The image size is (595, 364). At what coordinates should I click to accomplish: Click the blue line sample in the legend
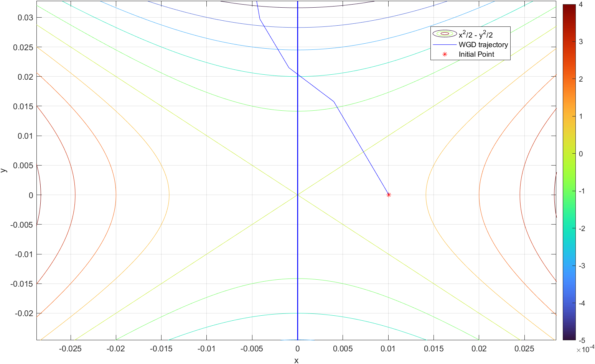445,45
